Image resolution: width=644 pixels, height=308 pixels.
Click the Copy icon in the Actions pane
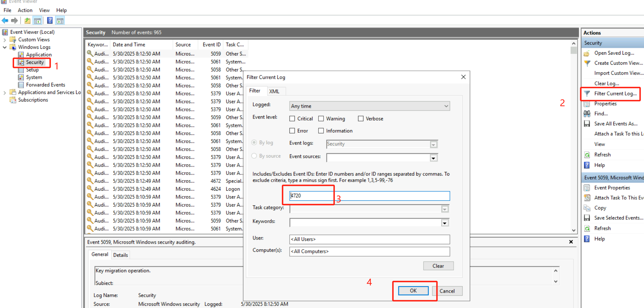[587, 208]
